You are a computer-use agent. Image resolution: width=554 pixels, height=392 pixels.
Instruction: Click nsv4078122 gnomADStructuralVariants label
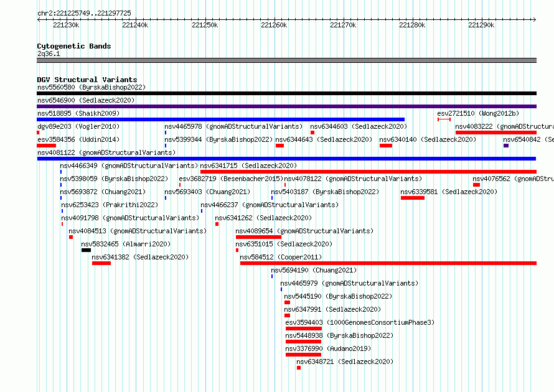pyautogui.click(x=353, y=179)
